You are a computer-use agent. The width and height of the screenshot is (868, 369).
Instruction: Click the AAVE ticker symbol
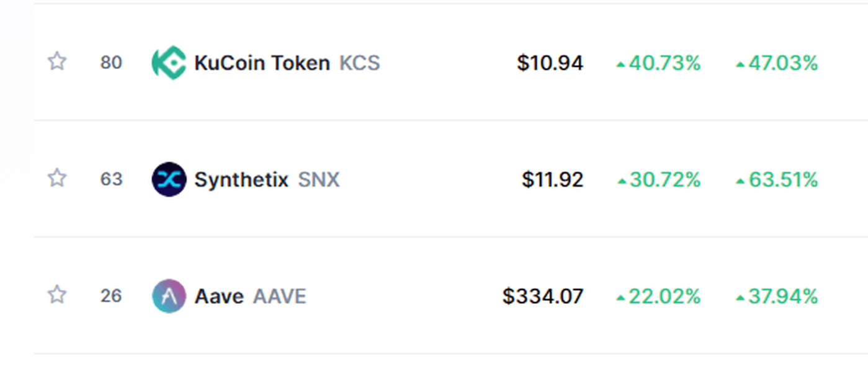[x=280, y=296]
